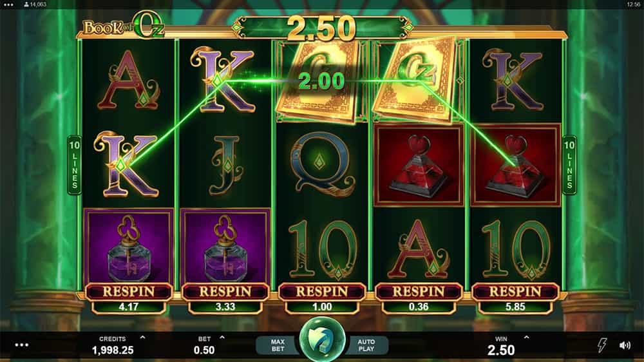Mute the game sound speaker icon
This screenshot has width=644, height=362.
click(625, 345)
